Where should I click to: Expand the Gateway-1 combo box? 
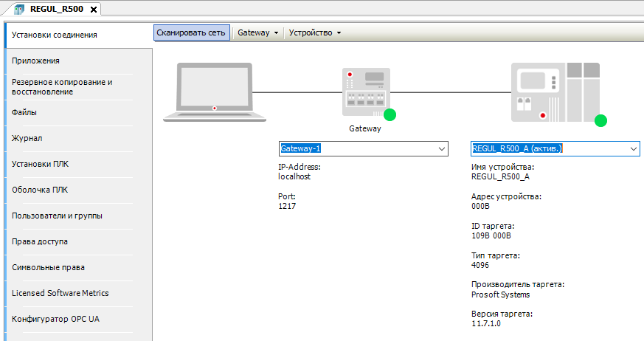click(x=442, y=149)
